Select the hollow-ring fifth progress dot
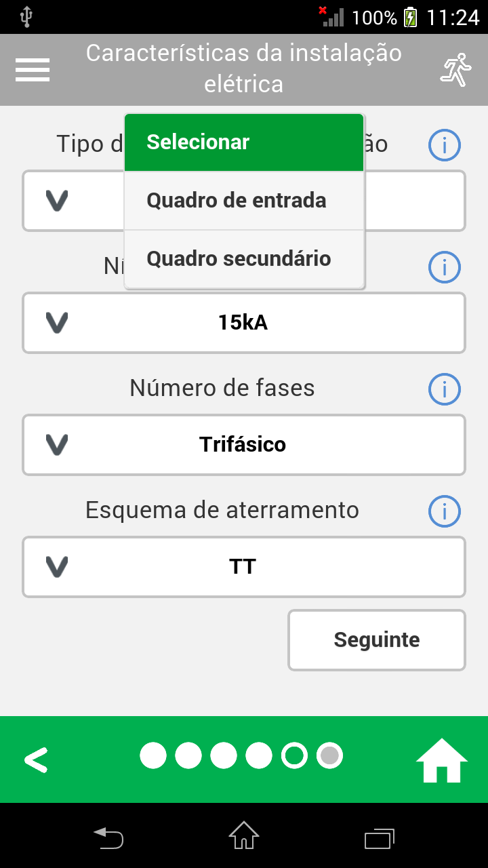The width and height of the screenshot is (488, 868). pos(294,755)
